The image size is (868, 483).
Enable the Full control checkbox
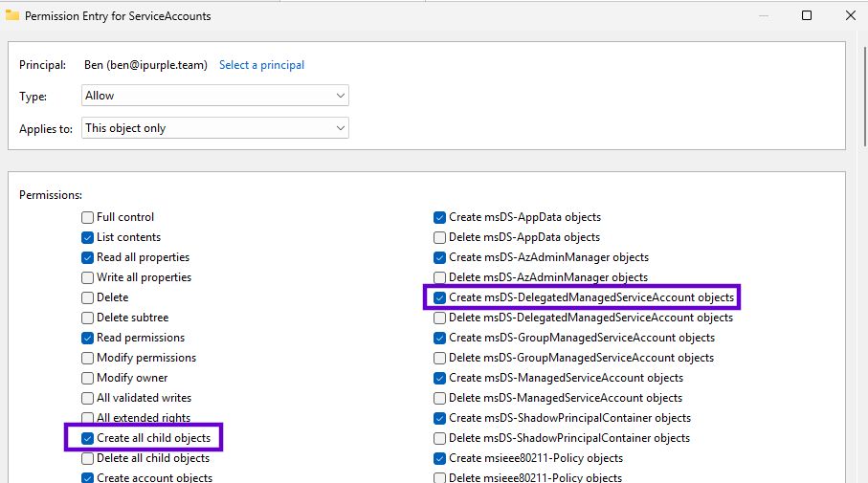pos(88,217)
